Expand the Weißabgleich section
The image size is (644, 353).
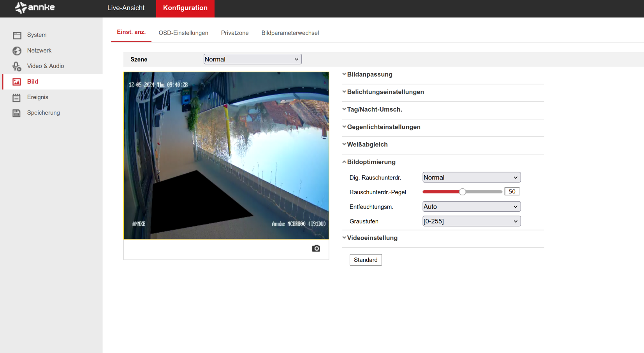tap(367, 144)
